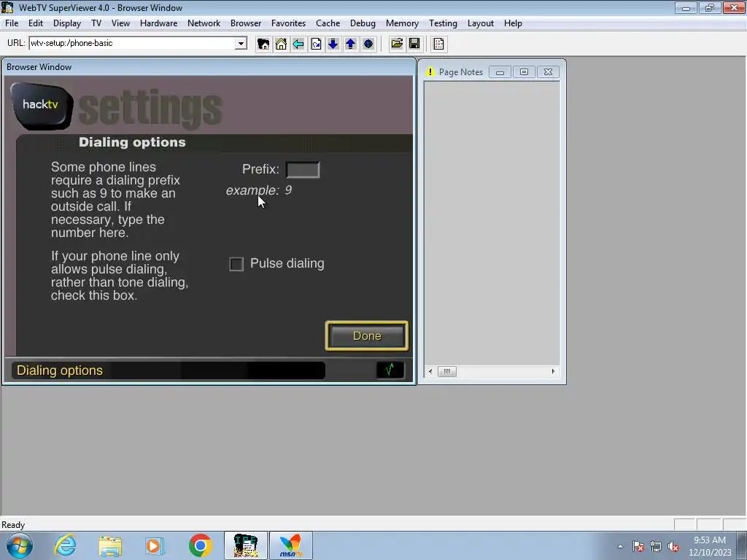Save with the floppy disk icon

click(414, 44)
